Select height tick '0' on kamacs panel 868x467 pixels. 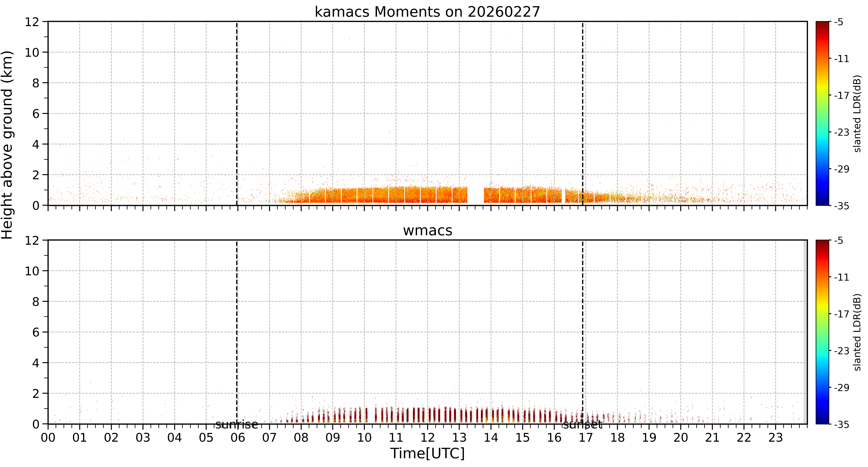click(x=36, y=205)
